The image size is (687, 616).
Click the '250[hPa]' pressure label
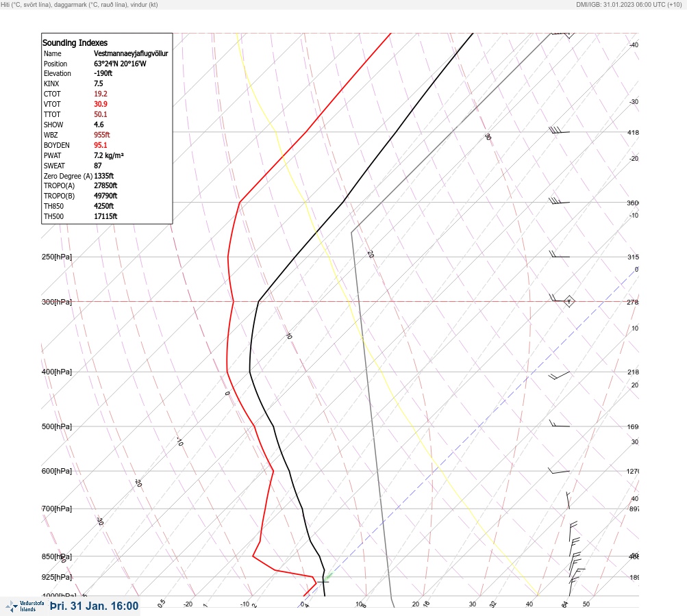(x=57, y=257)
